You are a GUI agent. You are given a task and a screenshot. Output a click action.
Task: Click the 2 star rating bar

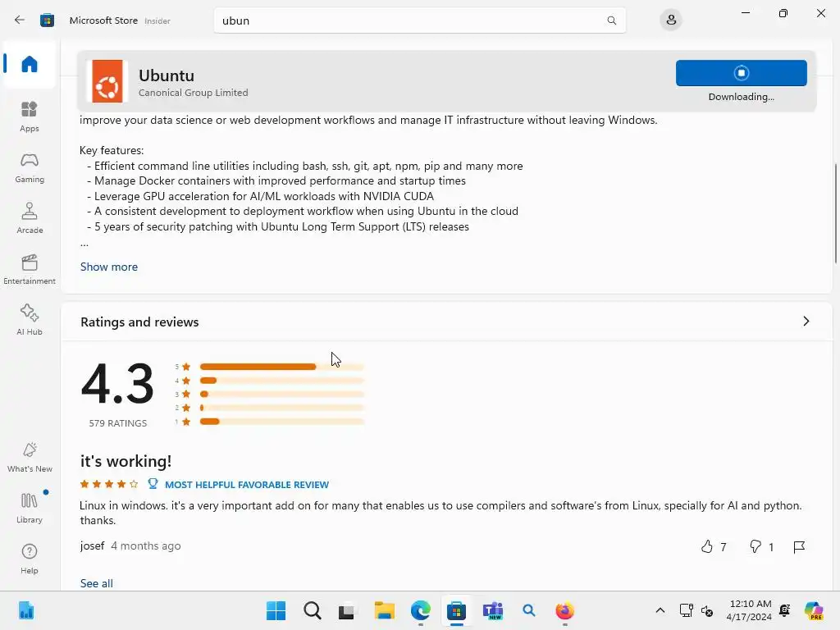(282, 408)
